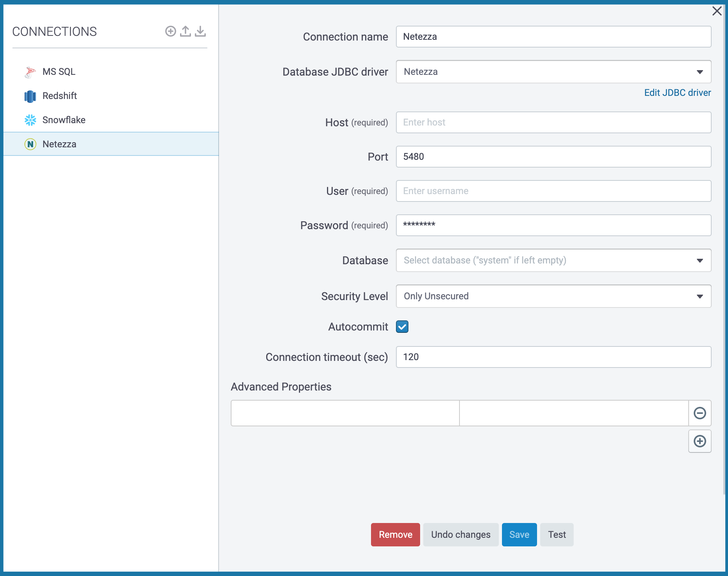Open the Security Level dropdown
The width and height of the screenshot is (728, 576).
point(553,296)
